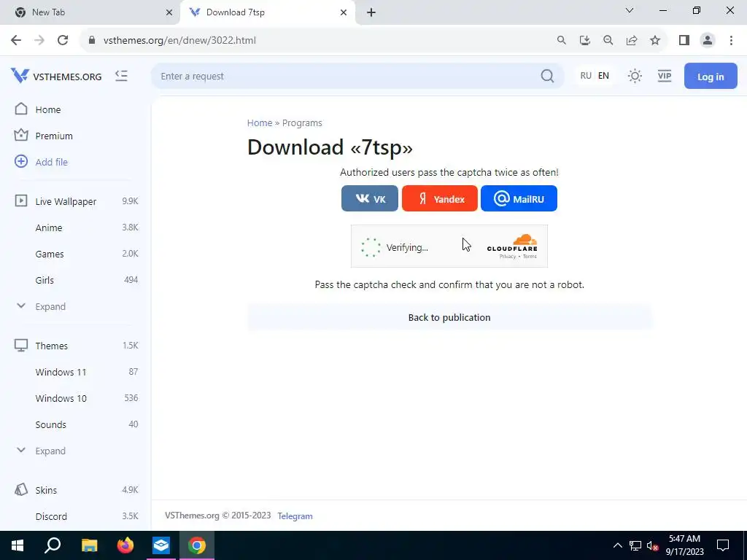Open Chrome search-in-page magnifier icon
747x560 pixels.
pos(562,40)
